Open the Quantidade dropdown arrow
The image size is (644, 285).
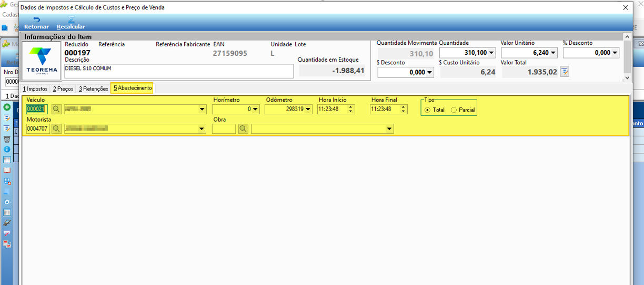coord(491,53)
